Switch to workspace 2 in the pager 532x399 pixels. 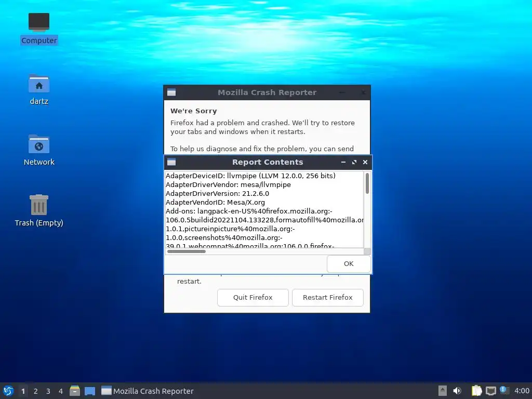click(x=36, y=391)
